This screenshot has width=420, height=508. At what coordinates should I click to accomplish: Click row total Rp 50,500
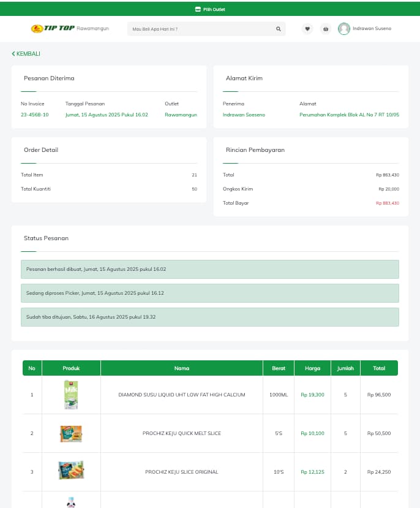click(379, 433)
